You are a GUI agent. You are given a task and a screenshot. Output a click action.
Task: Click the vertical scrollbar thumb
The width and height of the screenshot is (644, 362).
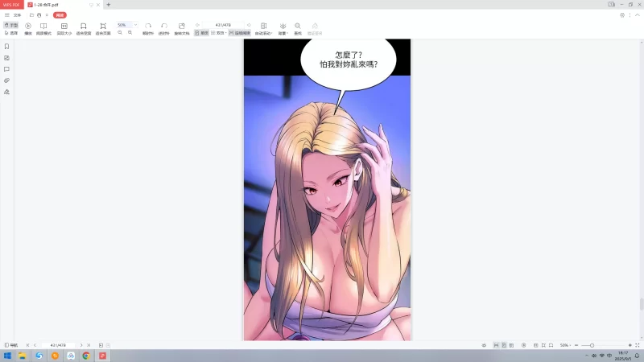(x=642, y=304)
